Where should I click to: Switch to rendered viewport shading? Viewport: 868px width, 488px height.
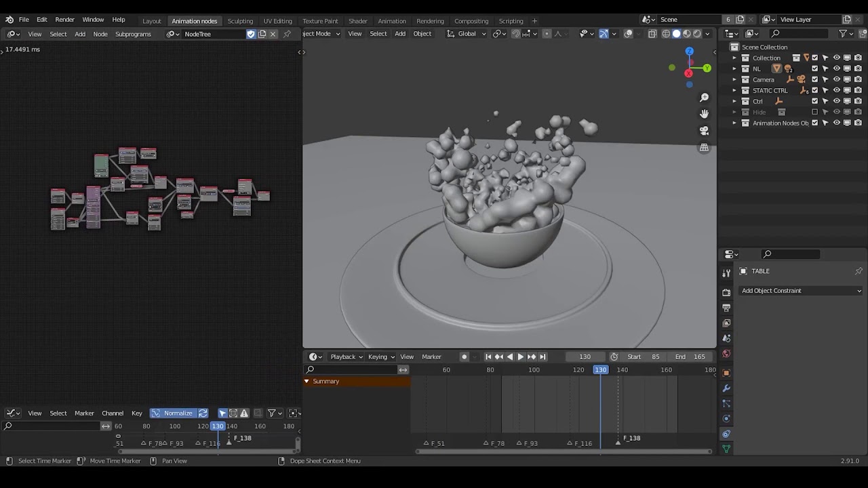click(697, 33)
